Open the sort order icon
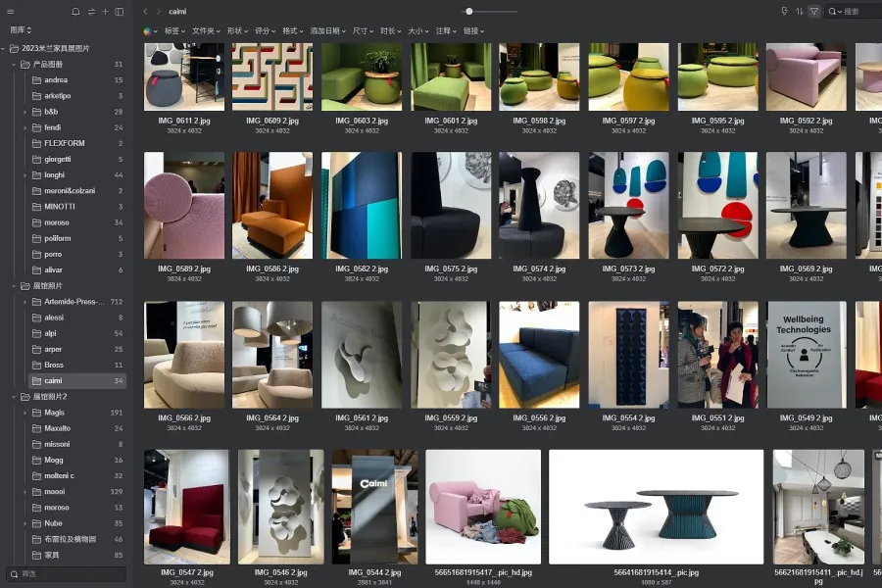 coord(799,11)
